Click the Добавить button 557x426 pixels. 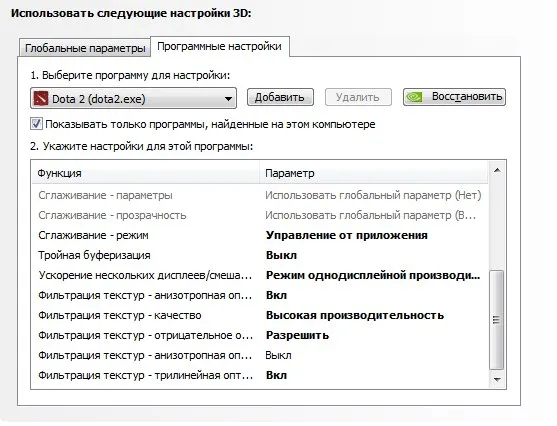coord(280,97)
